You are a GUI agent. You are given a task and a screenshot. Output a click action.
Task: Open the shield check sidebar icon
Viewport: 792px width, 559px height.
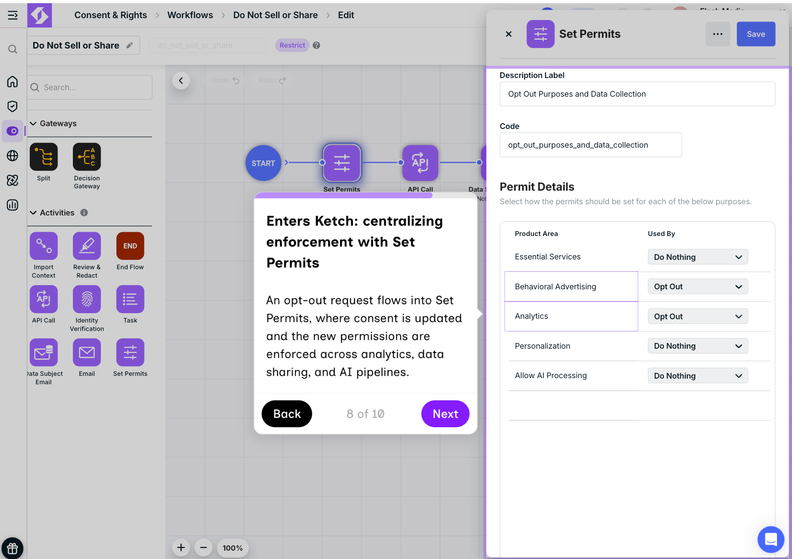13,106
